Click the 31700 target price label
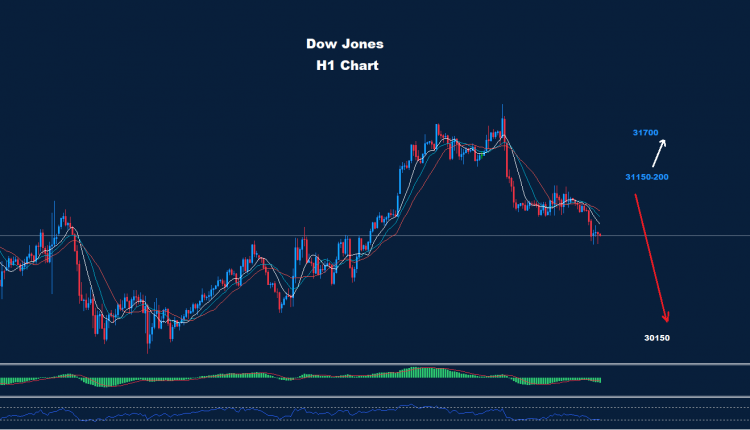 [x=645, y=132]
